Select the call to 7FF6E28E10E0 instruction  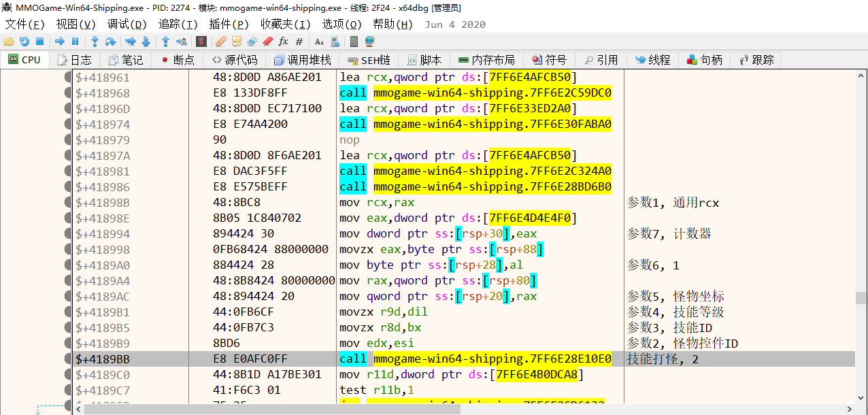(475, 359)
